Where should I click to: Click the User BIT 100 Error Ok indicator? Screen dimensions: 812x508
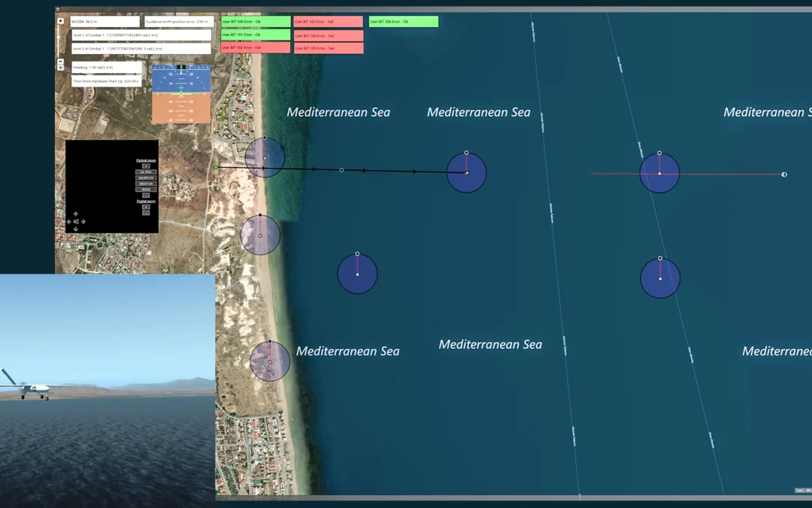point(256,22)
